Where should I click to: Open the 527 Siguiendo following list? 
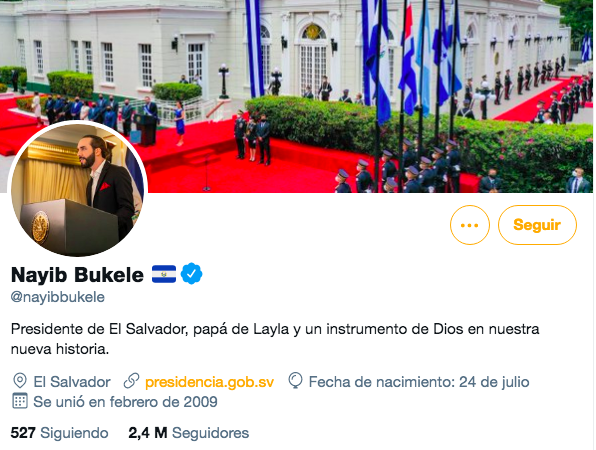pos(59,433)
